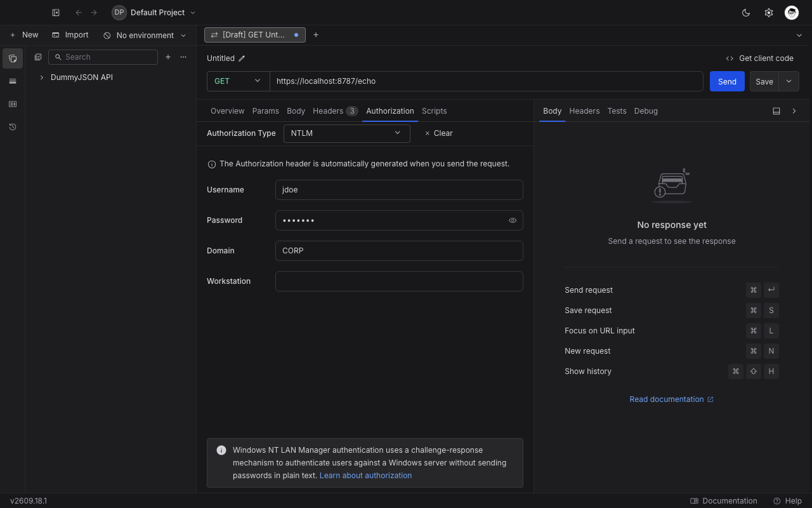
Task: Rename request using the pencil icon
Action: click(242, 58)
